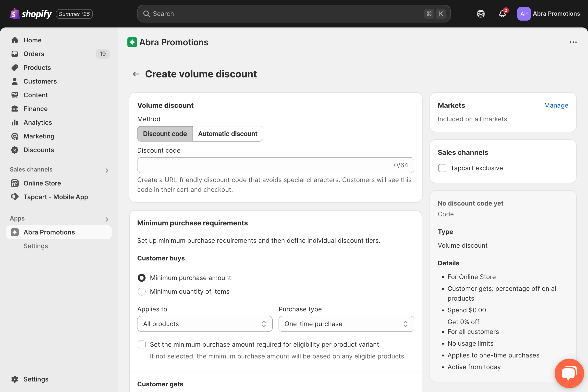Check the Tapcart exclusive checkbox
This screenshot has height=392, width=588.
pyautogui.click(x=442, y=168)
